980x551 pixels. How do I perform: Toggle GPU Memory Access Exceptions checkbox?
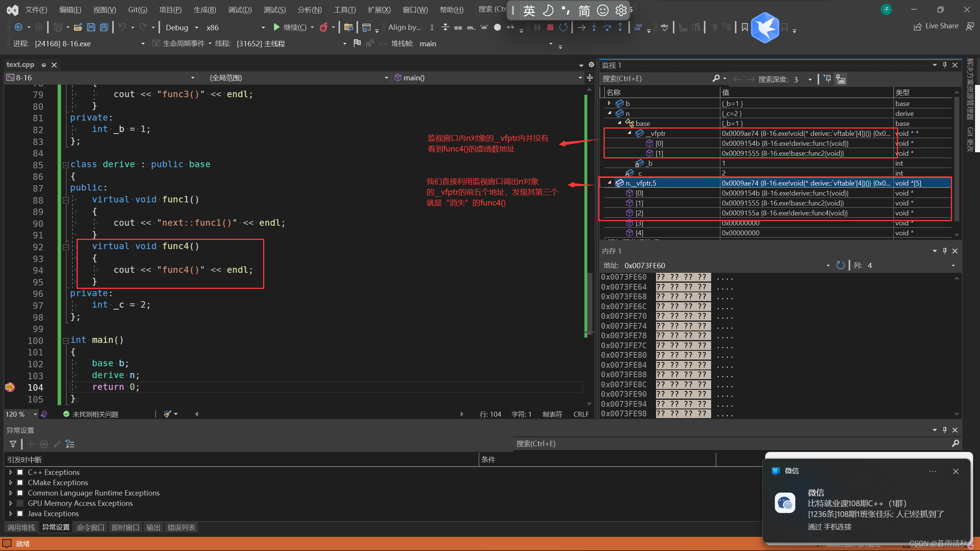coord(20,503)
